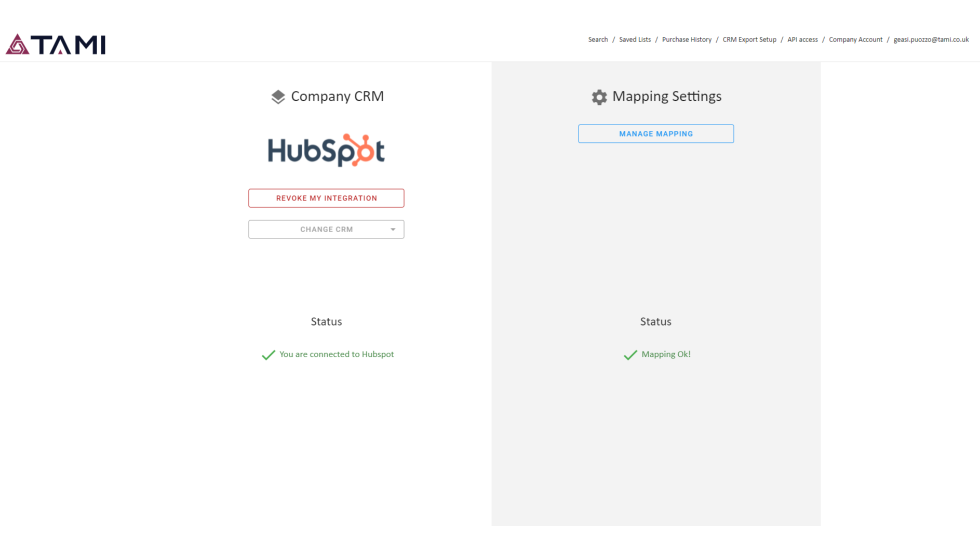The image size is (980, 551).
Task: Click the Manage Mapping button
Action: point(655,133)
